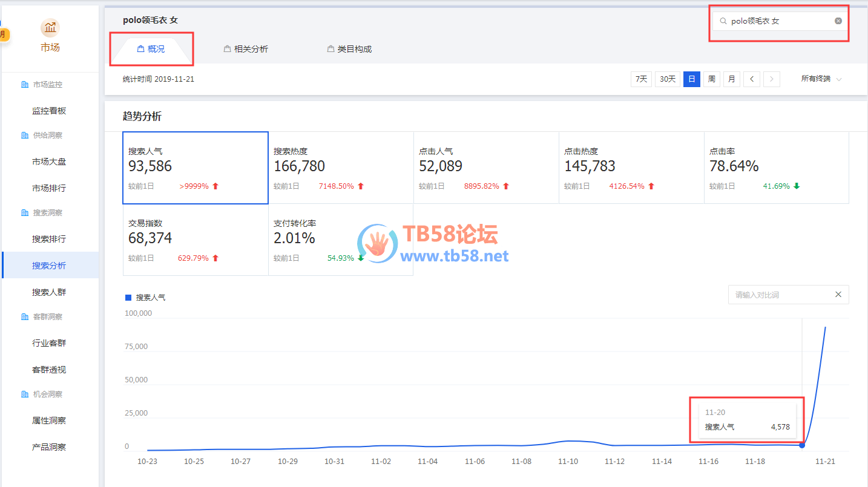Switch to the 相关分析 tab
The height and width of the screenshot is (487, 868).
[x=246, y=49]
